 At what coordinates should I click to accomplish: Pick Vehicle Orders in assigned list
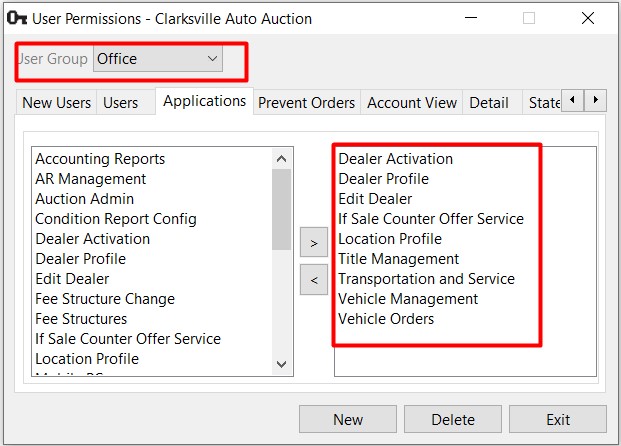click(x=386, y=319)
